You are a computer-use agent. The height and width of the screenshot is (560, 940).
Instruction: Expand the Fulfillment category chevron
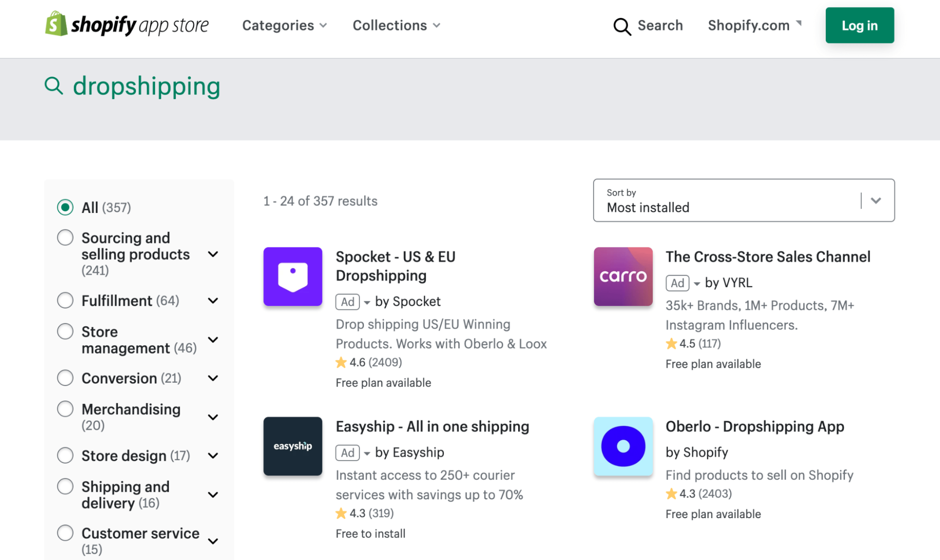pyautogui.click(x=213, y=301)
